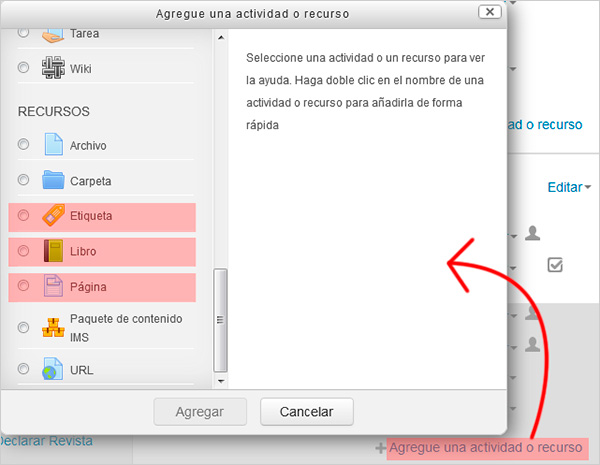Click the Etiqueta tag icon
600x465 pixels.
point(53,216)
